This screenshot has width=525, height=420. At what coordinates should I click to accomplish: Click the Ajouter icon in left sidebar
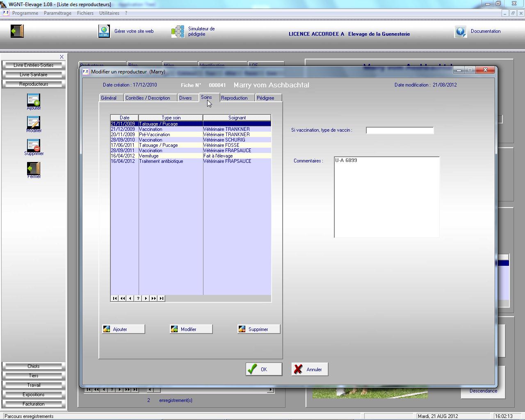(x=34, y=100)
